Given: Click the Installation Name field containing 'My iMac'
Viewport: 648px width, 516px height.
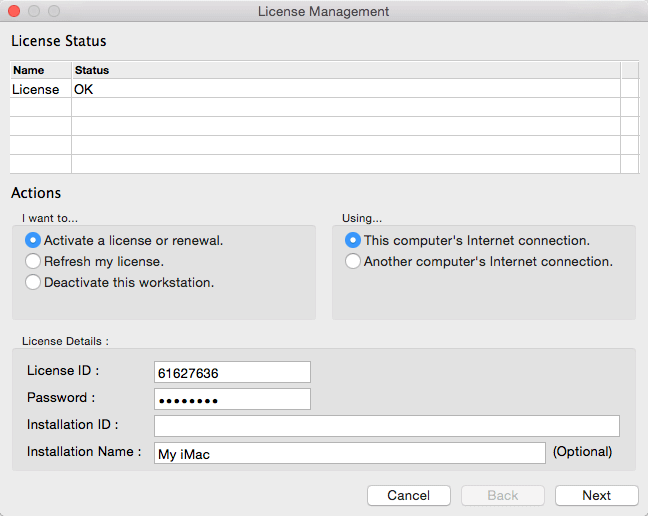Looking at the screenshot, I should point(349,453).
